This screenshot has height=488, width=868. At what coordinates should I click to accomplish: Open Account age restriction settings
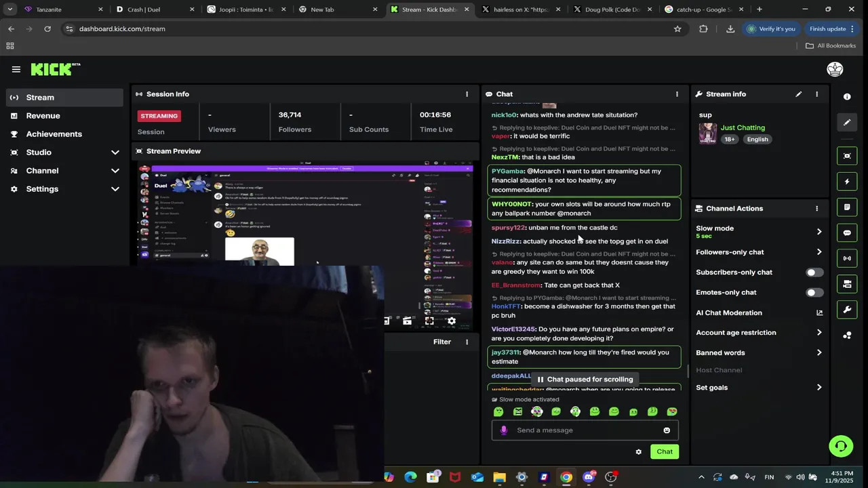(759, 333)
